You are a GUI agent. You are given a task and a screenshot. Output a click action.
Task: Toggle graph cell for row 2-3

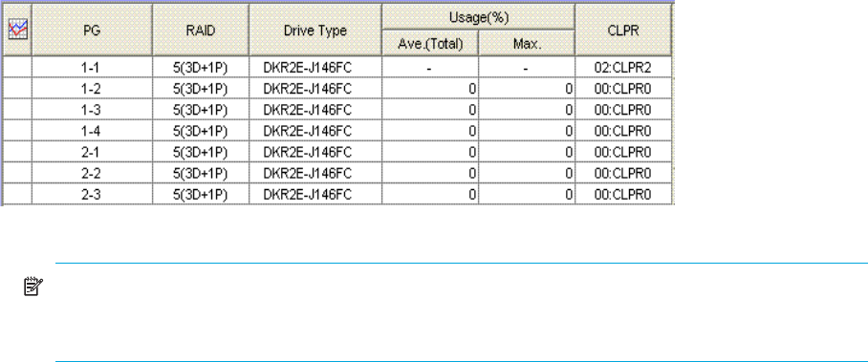pos(18,194)
